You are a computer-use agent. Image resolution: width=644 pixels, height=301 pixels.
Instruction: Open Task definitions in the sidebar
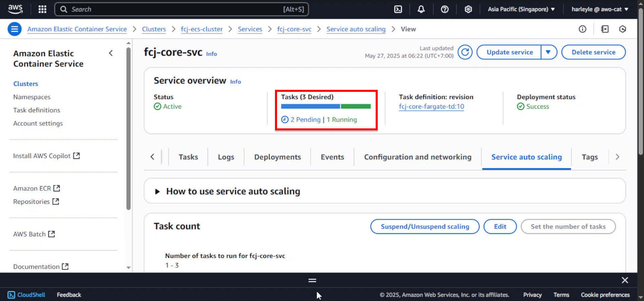click(x=37, y=110)
